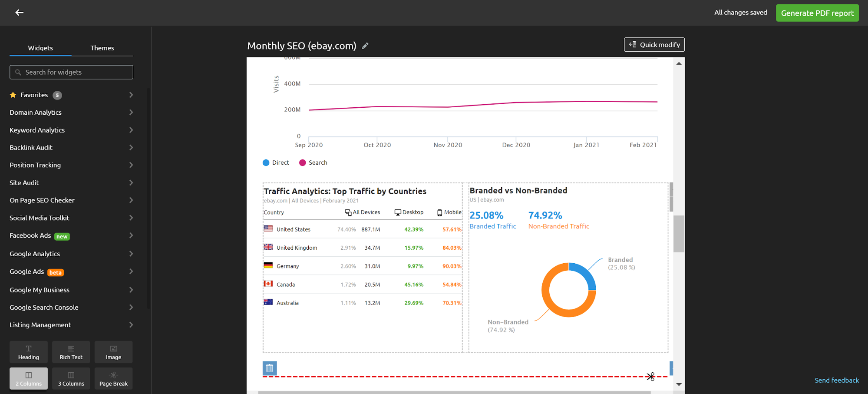This screenshot has width=868, height=394.
Task: Click the scissors icon on the page divider
Action: click(x=650, y=377)
